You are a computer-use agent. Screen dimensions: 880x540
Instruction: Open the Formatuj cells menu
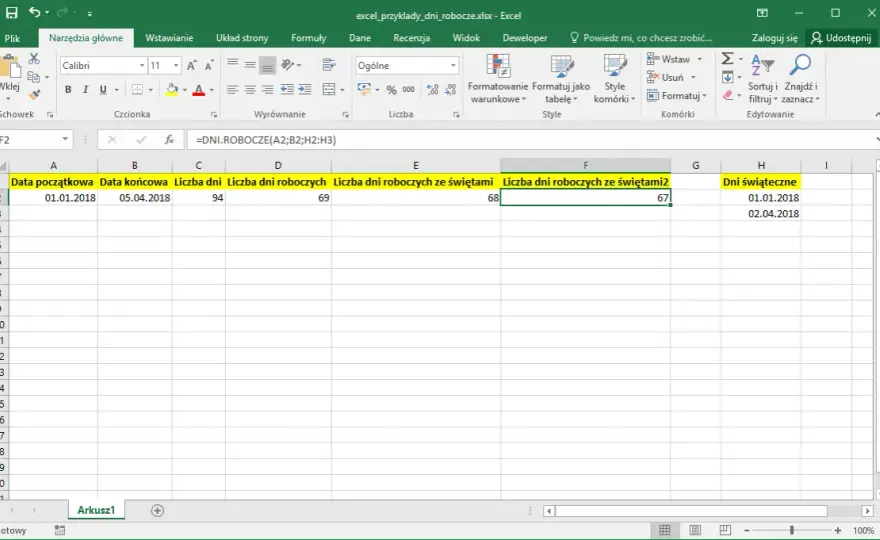[676, 96]
